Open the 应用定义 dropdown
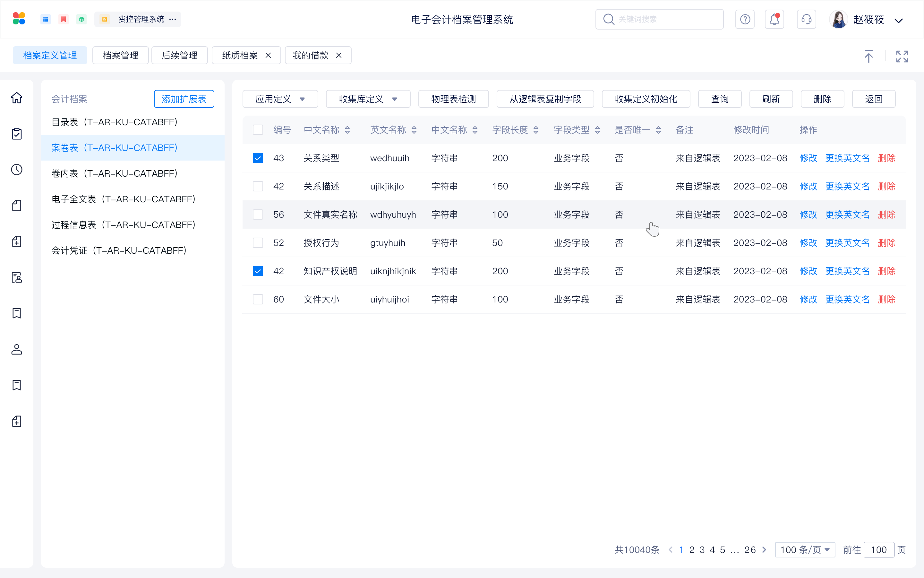 click(x=280, y=99)
